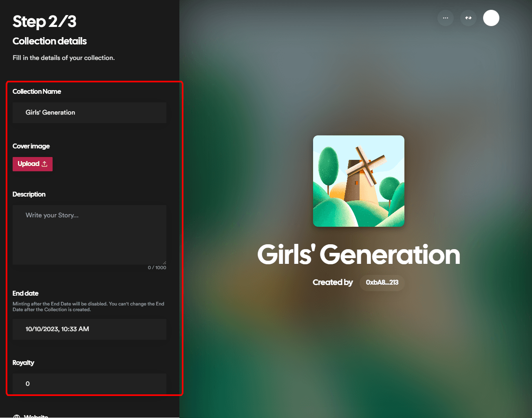Open the white circular profile avatar
The height and width of the screenshot is (418, 532).
(491, 18)
